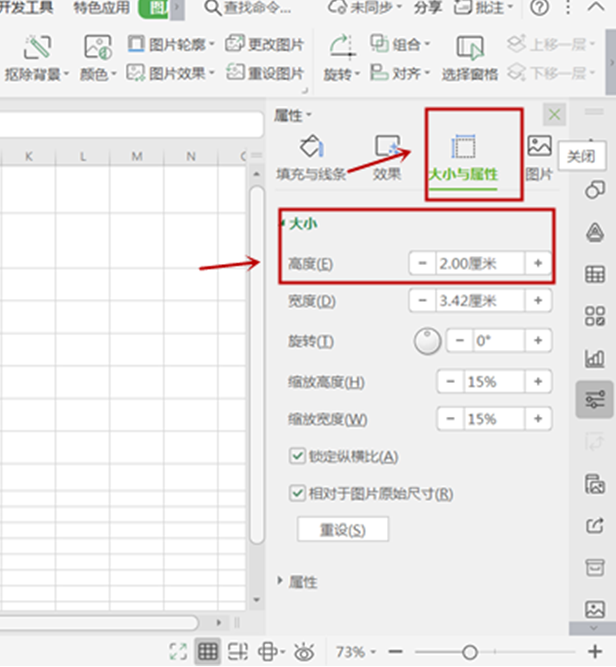Switch to 效果 tab
616x667 pixels.
[x=387, y=157]
